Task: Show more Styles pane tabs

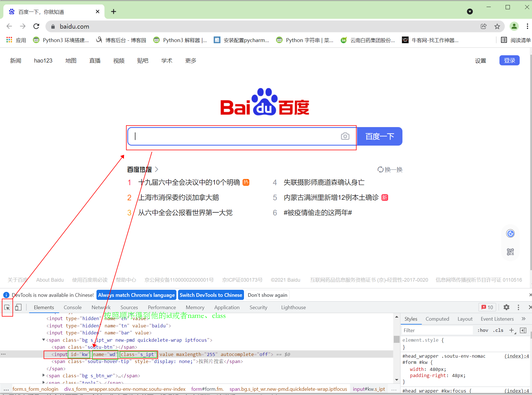Action: (524, 319)
